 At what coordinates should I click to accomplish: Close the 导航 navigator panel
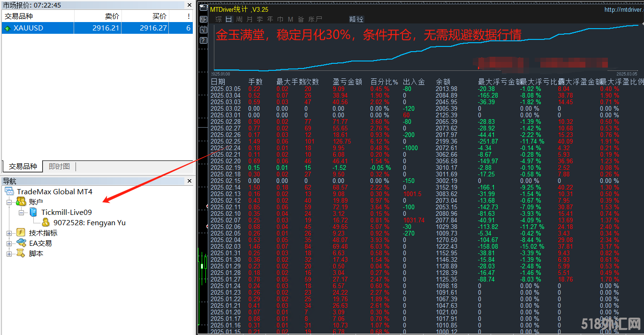[x=189, y=181]
